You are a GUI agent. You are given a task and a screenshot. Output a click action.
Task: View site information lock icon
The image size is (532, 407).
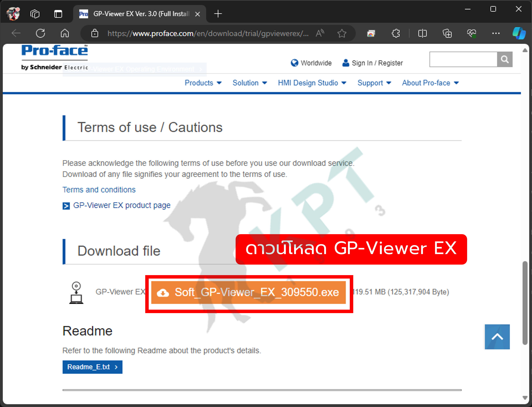[95, 33]
